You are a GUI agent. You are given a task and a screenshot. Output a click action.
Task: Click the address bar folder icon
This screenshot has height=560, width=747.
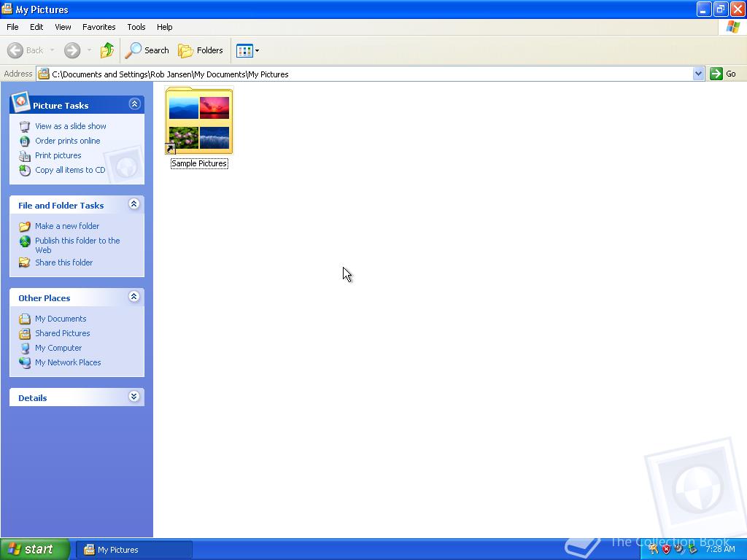44,74
